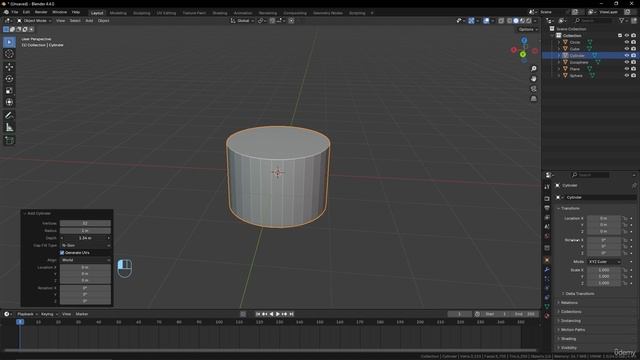The width and height of the screenshot is (640, 360).
Task: Toggle snapping magnet in header
Action: point(272,20)
